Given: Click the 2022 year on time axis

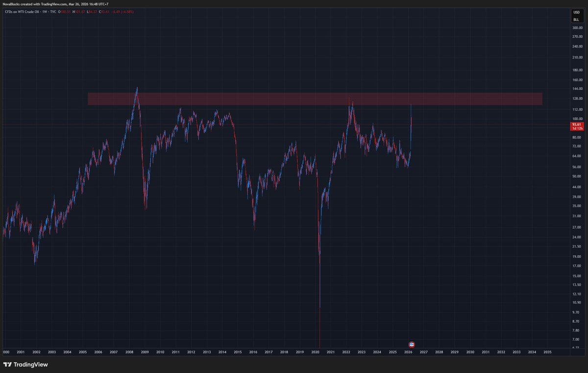Looking at the screenshot, I should [346, 352].
